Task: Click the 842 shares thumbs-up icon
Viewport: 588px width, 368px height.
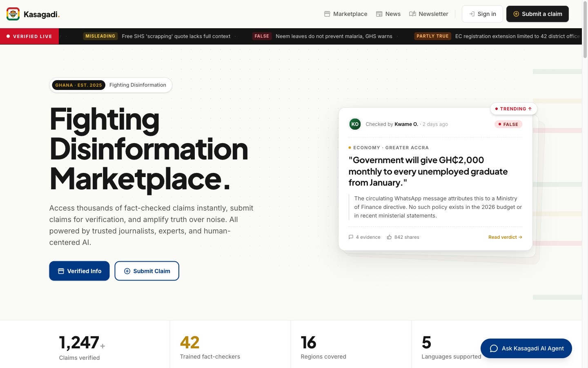Action: point(389,237)
